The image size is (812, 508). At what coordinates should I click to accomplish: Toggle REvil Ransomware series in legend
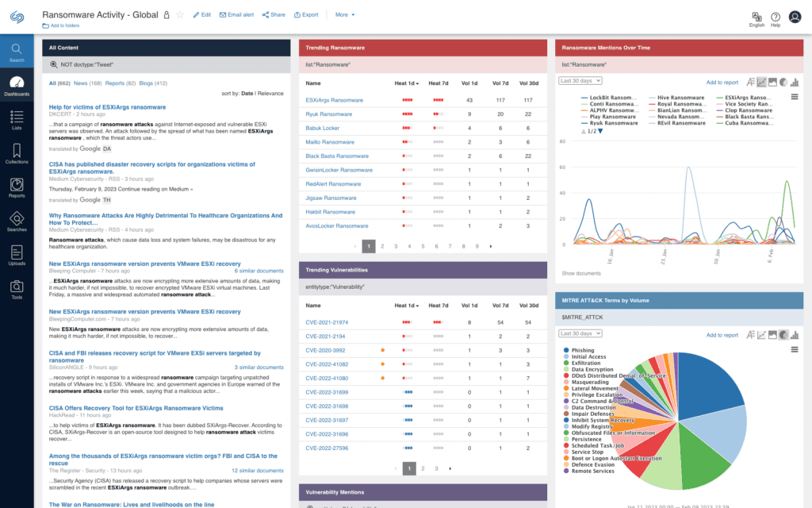(677, 123)
